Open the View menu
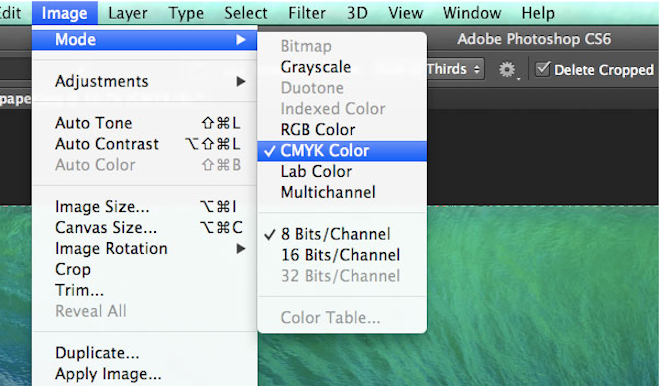 pyautogui.click(x=406, y=13)
